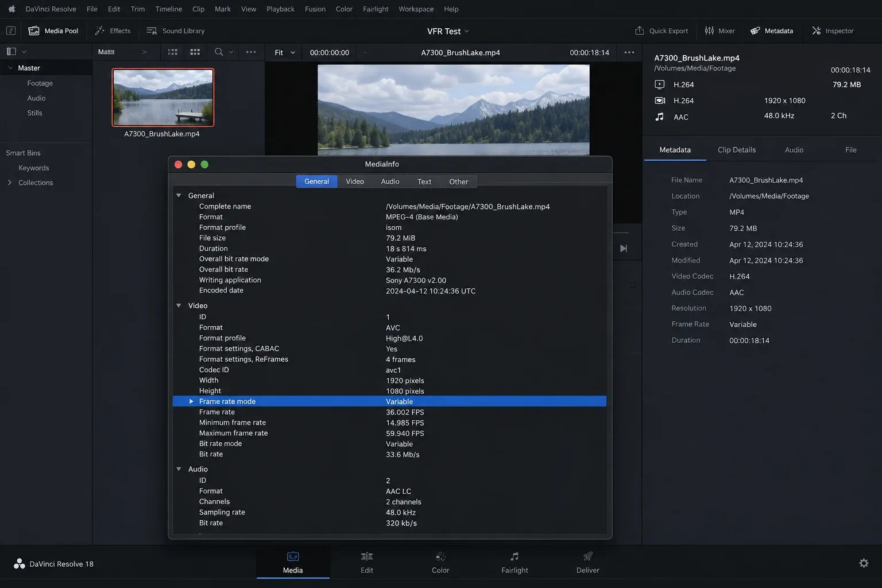
Task: Switch media pool to grid view
Action: pyautogui.click(x=195, y=52)
